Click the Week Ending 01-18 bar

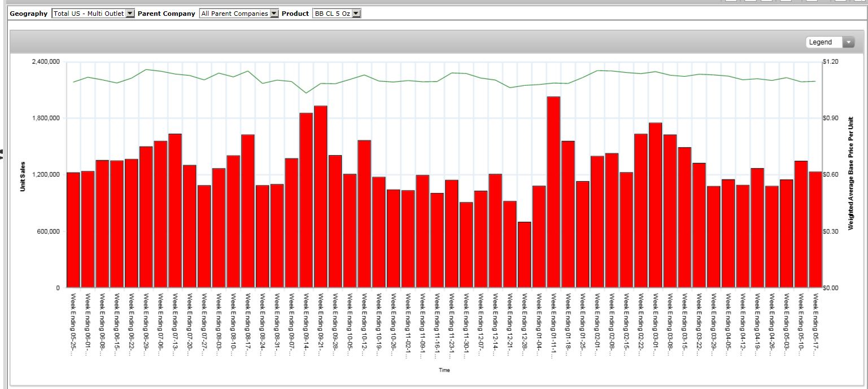pos(568,214)
